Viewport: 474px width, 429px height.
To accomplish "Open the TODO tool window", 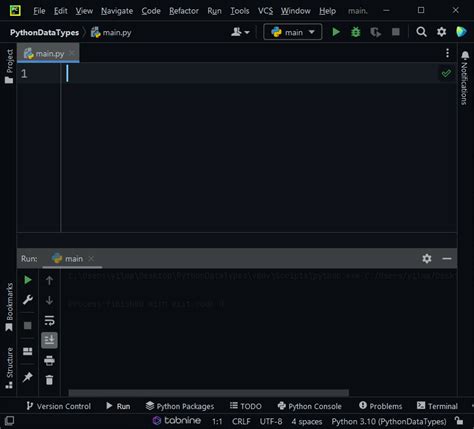I will coord(246,406).
